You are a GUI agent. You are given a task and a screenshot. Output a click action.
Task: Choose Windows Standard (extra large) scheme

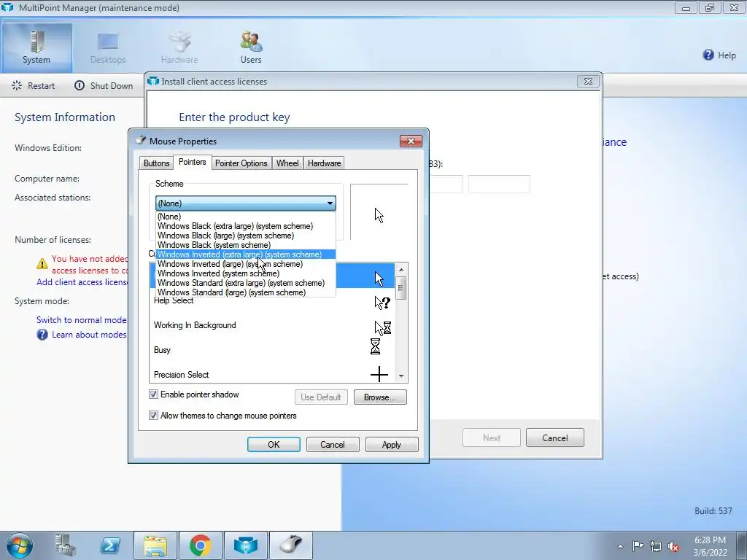point(245,283)
